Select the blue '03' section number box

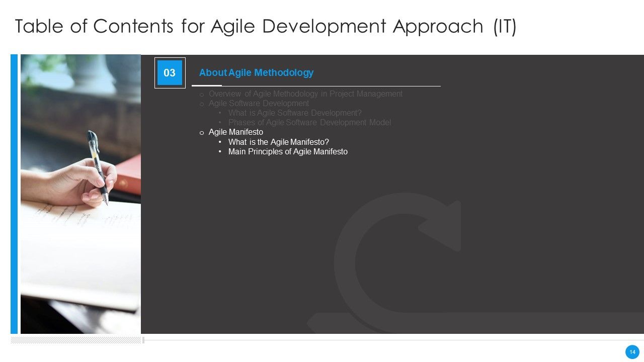pyautogui.click(x=170, y=73)
